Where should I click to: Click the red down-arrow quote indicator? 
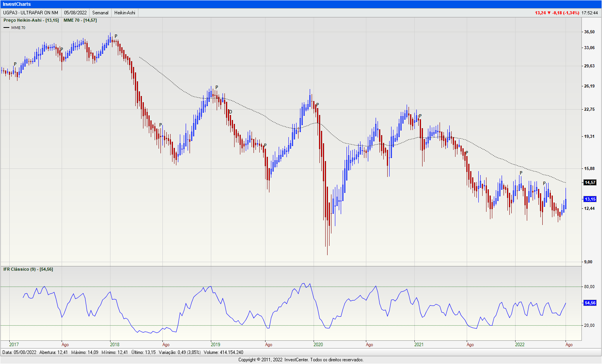[549, 13]
